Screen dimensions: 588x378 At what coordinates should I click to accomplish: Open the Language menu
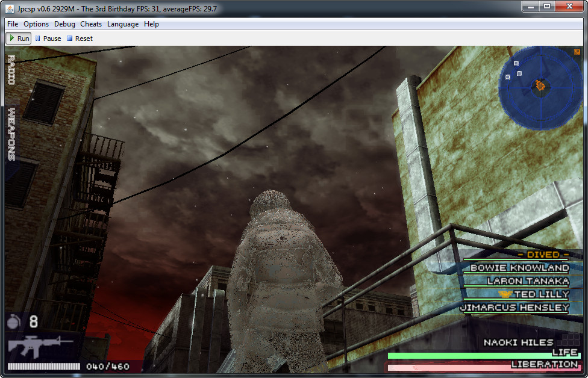pos(123,24)
